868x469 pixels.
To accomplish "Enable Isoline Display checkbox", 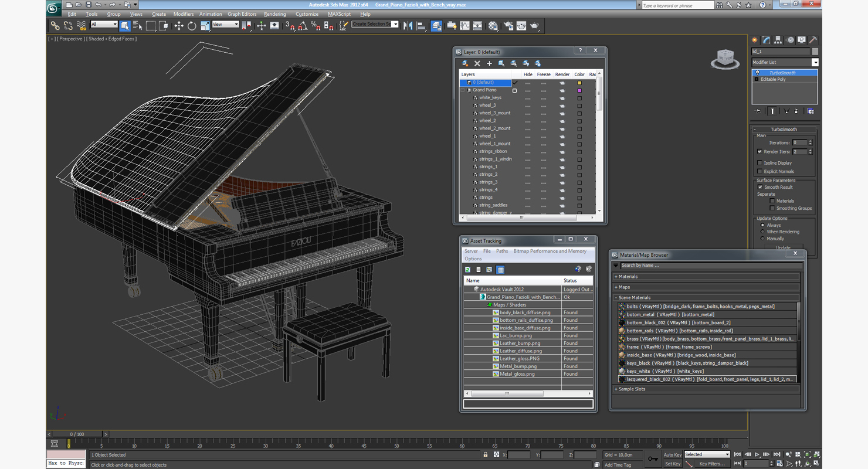I will 760,163.
